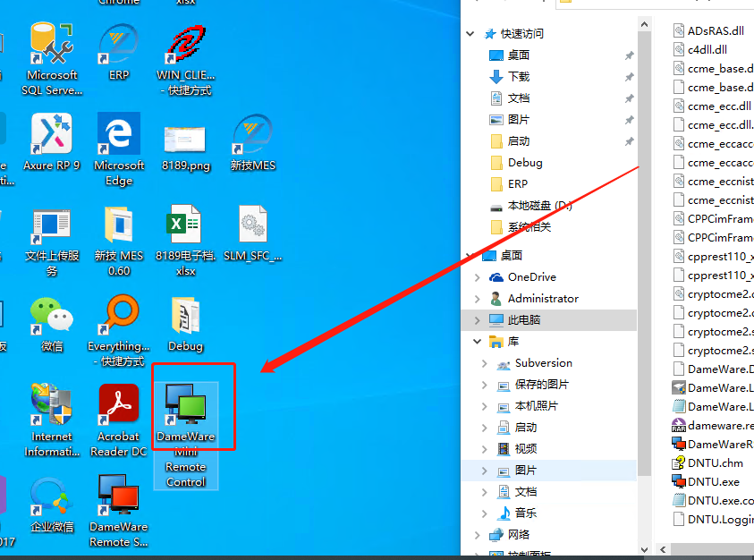Open 文件上传服务 desktop shortcut
This screenshot has height=560, width=754.
(x=52, y=241)
